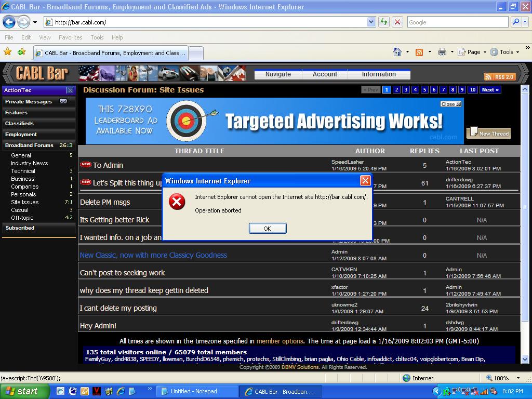532x399 pixels.
Task: Expand the Print dropdown arrow
Action: pyautogui.click(x=452, y=52)
